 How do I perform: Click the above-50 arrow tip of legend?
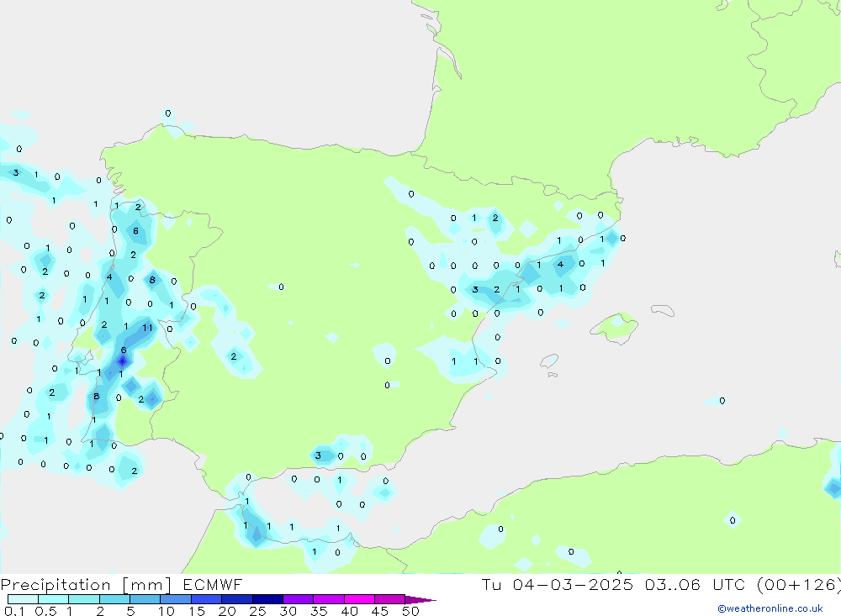coord(420,600)
